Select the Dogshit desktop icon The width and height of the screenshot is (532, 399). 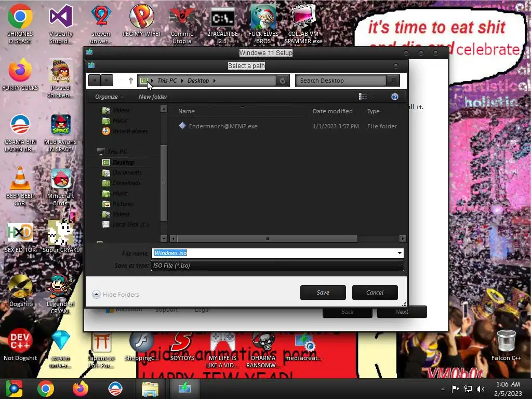click(20, 291)
